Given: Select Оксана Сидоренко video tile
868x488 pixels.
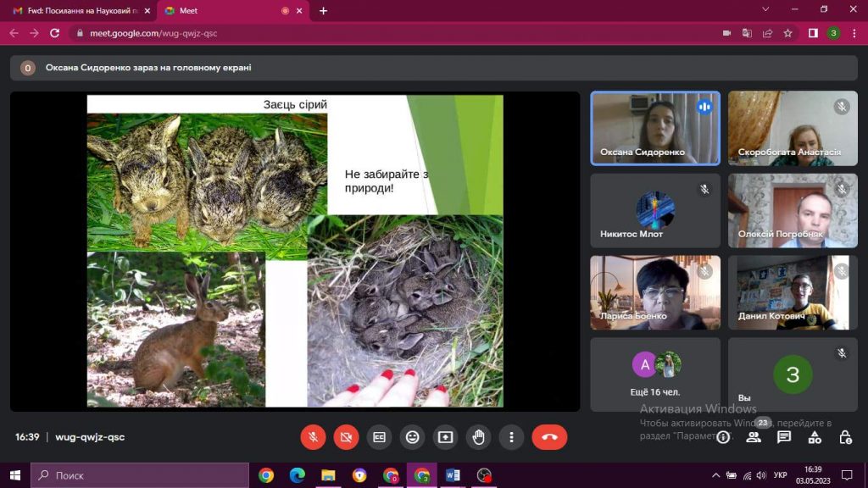Looking at the screenshot, I should click(655, 129).
